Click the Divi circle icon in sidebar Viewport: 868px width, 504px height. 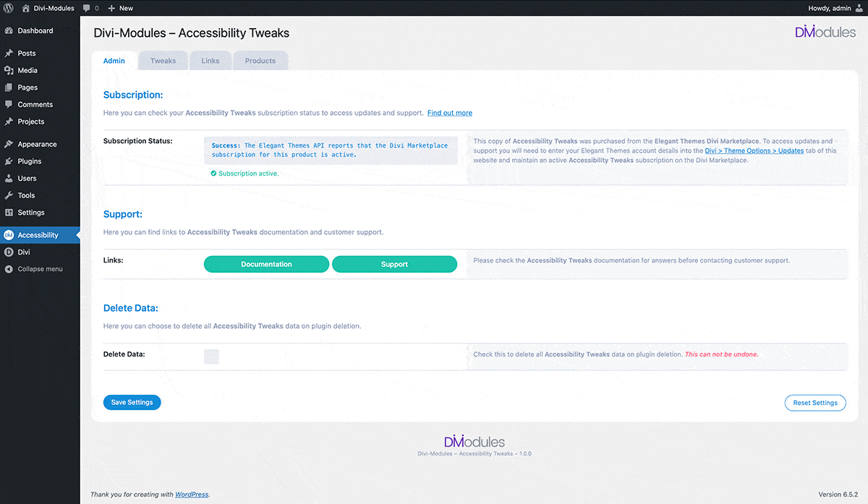9,252
